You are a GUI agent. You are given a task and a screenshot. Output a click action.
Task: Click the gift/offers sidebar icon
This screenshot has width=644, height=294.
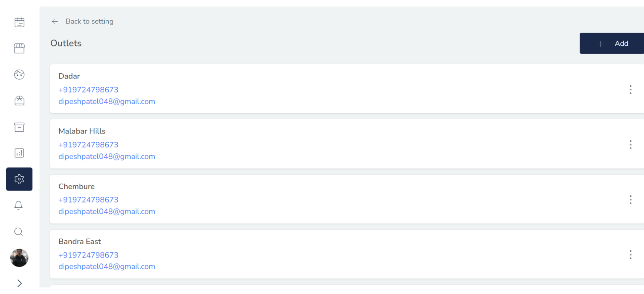19,100
